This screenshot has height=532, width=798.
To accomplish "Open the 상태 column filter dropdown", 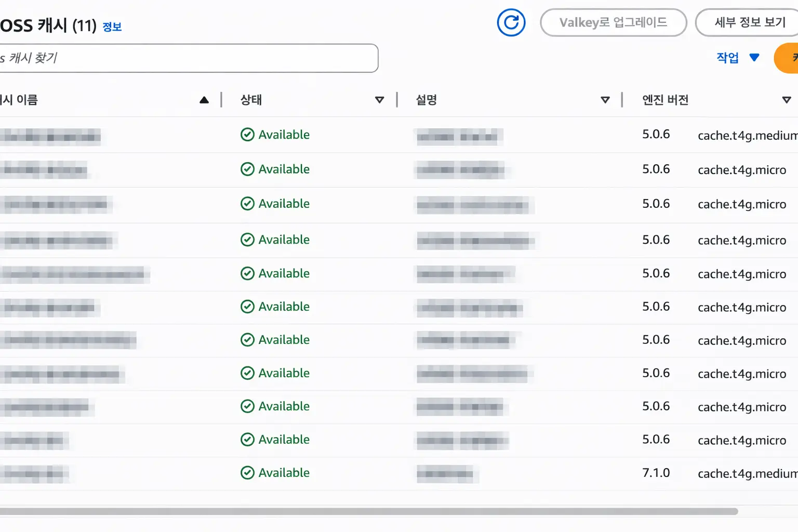I will pyautogui.click(x=380, y=99).
